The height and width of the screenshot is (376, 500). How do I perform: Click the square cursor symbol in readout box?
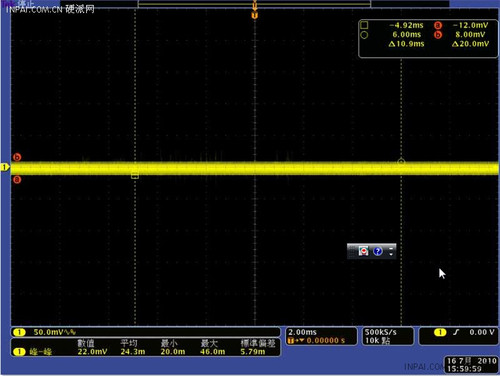[364, 25]
